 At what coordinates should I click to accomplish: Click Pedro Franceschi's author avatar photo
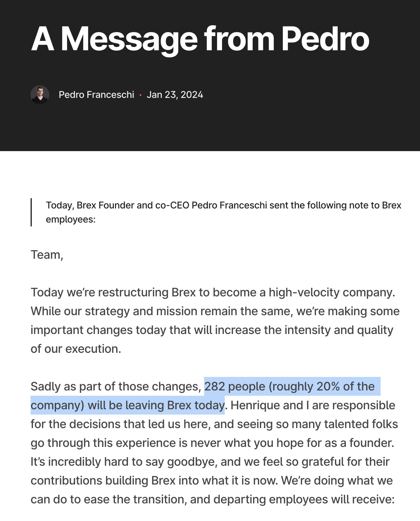[40, 95]
